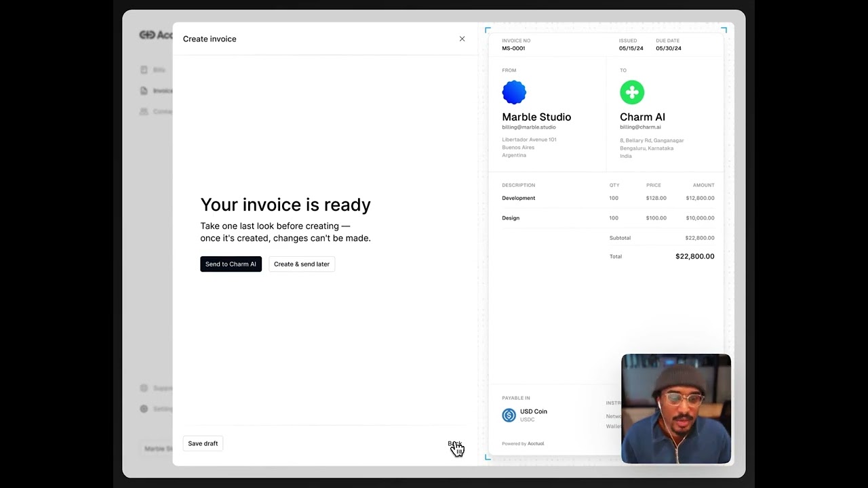The image size is (868, 488).
Task: Click the USD Coin currency icon
Action: pos(509,415)
